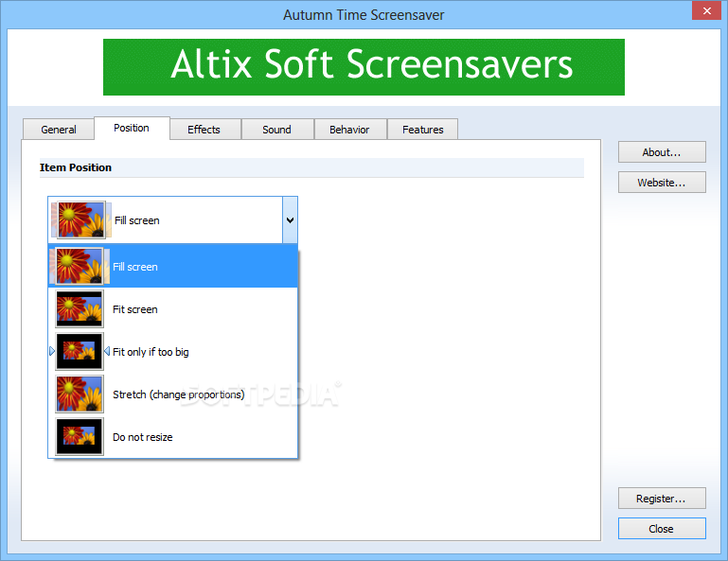Click the Altix Soft Screensavers banner

tap(364, 67)
